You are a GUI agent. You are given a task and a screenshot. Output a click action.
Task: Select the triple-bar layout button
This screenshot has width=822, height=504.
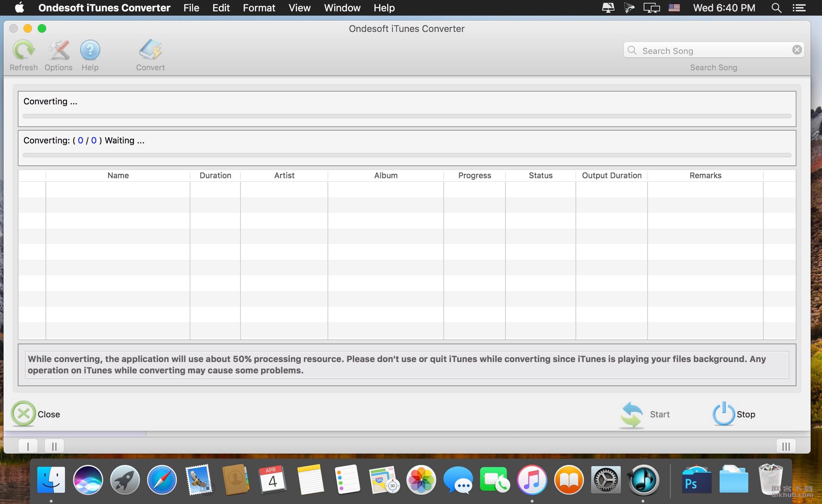[786, 446]
